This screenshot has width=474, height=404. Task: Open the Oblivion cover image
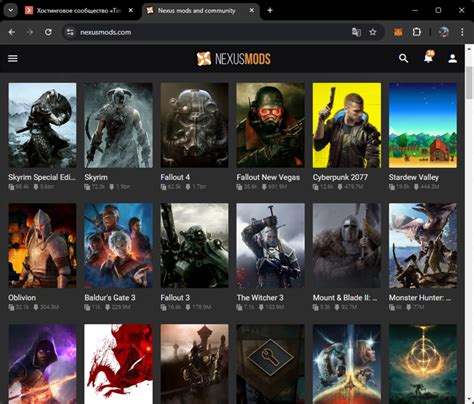42,246
